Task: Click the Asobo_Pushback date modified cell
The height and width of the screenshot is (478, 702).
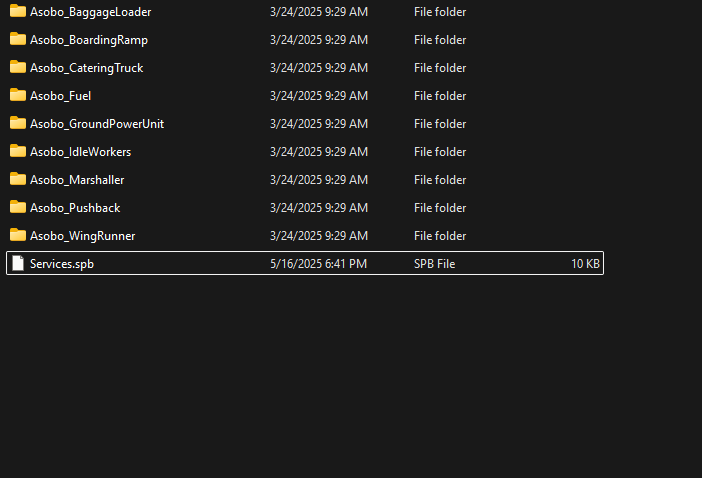Action: click(x=319, y=208)
